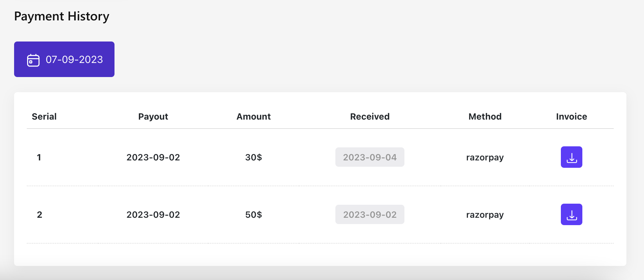Click razorpay method in the second row
This screenshot has width=644, height=280.
[485, 215]
